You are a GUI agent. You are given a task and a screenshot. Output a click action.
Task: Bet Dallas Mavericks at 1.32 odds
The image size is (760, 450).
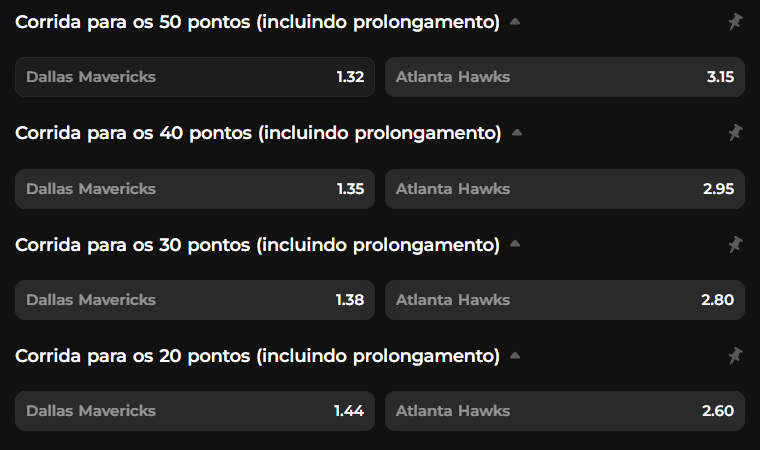tap(195, 77)
